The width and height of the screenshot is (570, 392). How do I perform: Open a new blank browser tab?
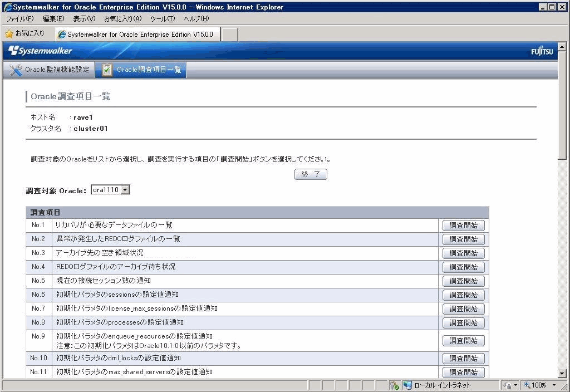click(230, 35)
